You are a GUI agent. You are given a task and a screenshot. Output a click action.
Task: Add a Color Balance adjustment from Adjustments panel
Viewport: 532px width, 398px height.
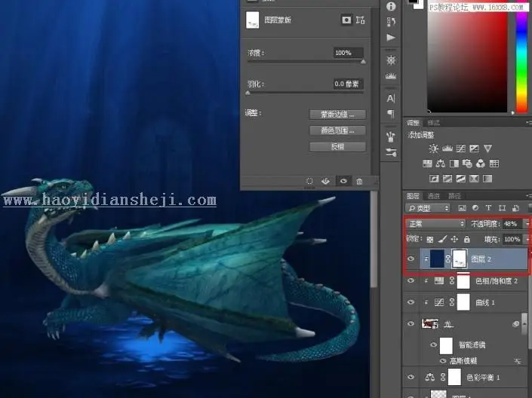441,164
